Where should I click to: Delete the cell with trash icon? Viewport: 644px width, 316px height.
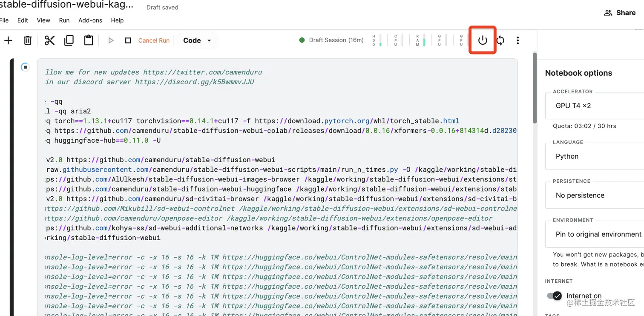pyautogui.click(x=28, y=40)
